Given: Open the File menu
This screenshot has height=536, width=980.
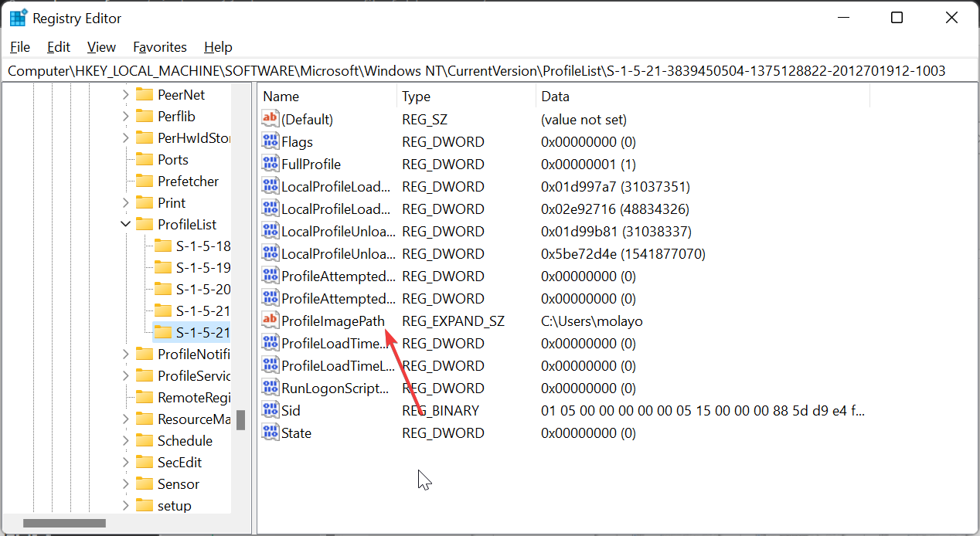Looking at the screenshot, I should tap(20, 47).
